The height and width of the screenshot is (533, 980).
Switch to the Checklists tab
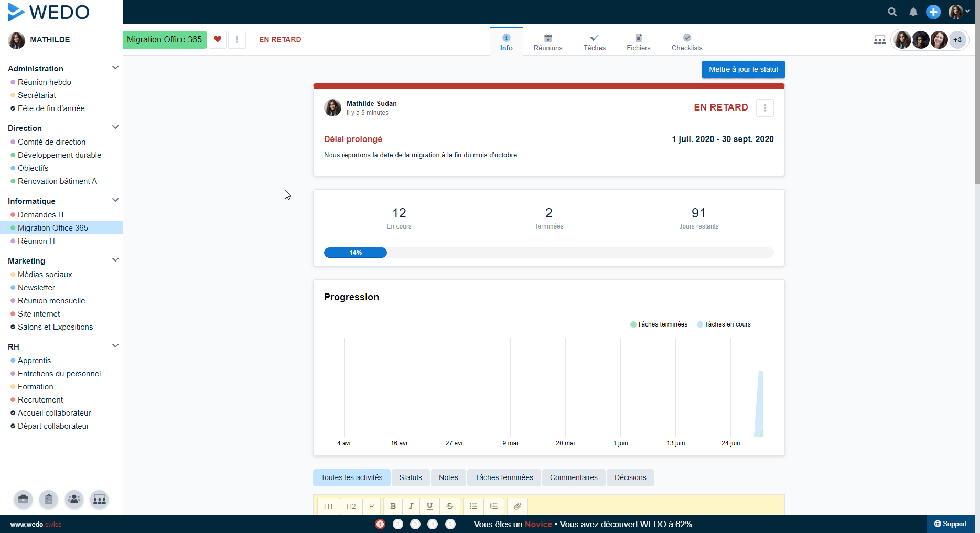click(687, 42)
